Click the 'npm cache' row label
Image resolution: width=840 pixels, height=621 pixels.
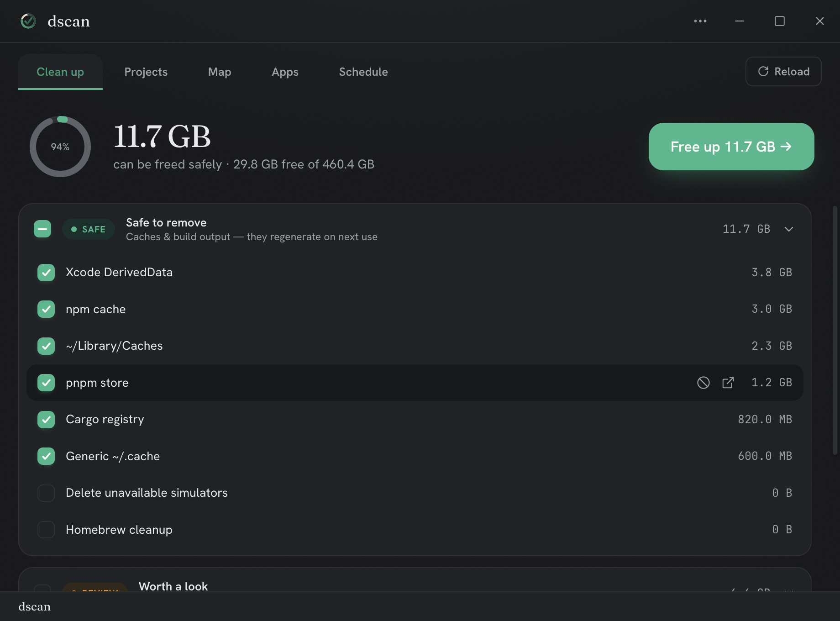(x=96, y=309)
